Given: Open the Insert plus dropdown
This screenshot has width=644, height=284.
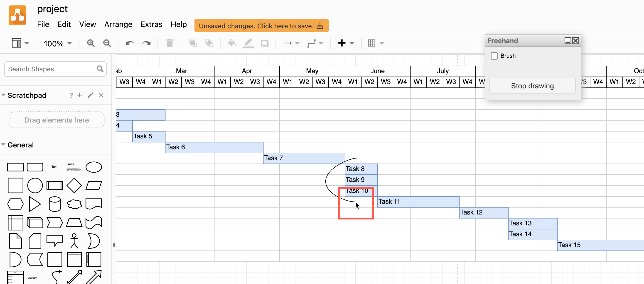Looking at the screenshot, I should [346, 43].
